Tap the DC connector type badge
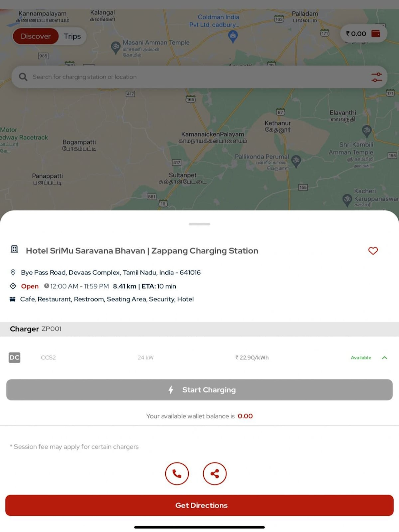Viewport: 399px width, 532px height. [14, 358]
